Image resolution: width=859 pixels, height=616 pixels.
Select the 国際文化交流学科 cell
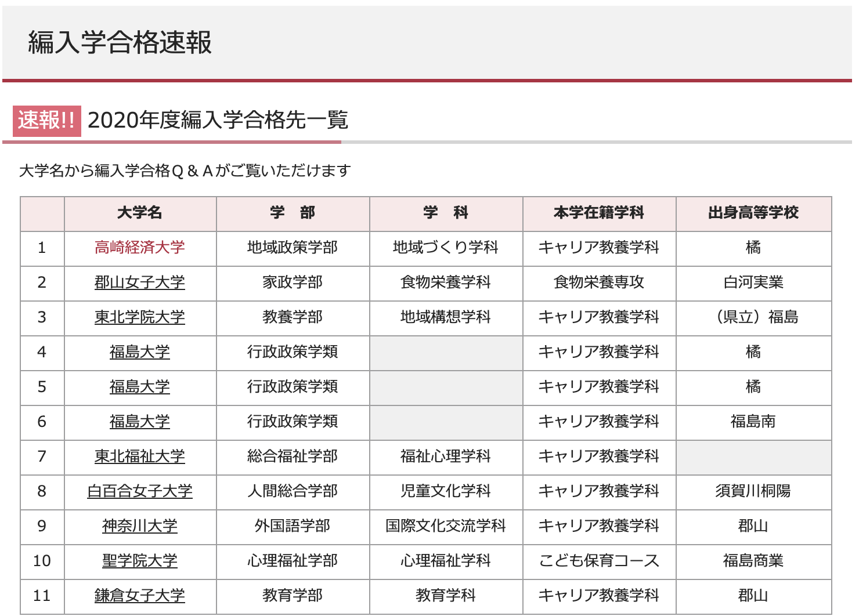click(446, 526)
